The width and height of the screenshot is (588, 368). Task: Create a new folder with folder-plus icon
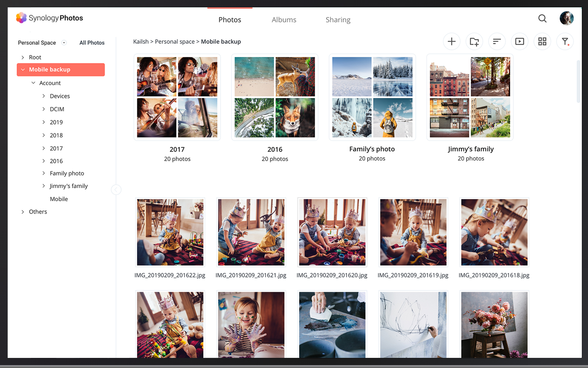[474, 41]
